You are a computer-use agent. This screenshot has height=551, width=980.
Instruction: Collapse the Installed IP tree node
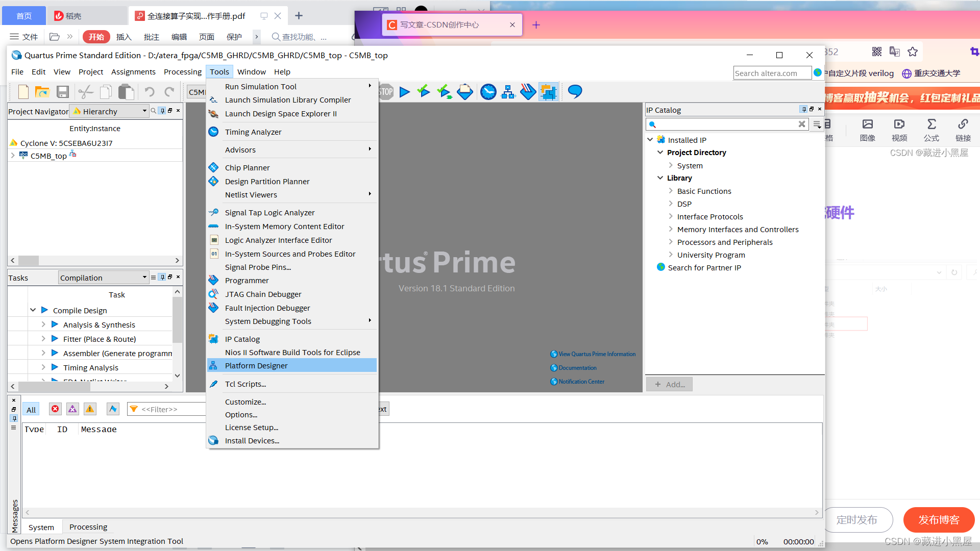(650, 139)
